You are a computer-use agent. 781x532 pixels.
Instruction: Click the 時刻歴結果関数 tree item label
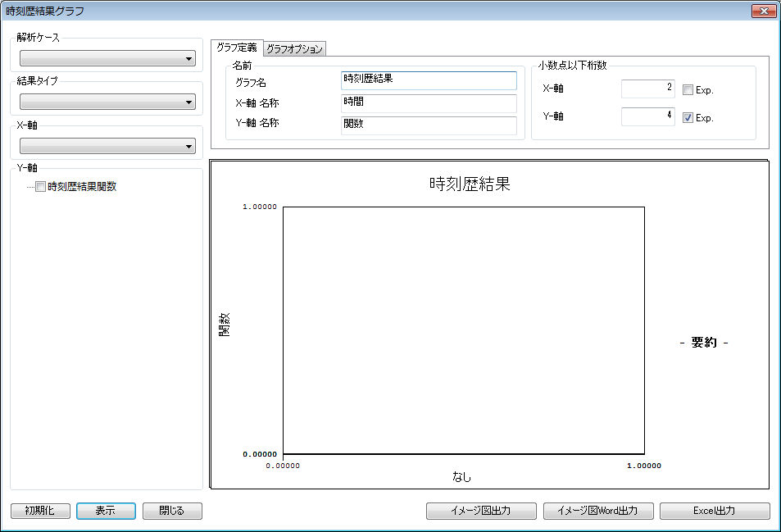[82, 187]
